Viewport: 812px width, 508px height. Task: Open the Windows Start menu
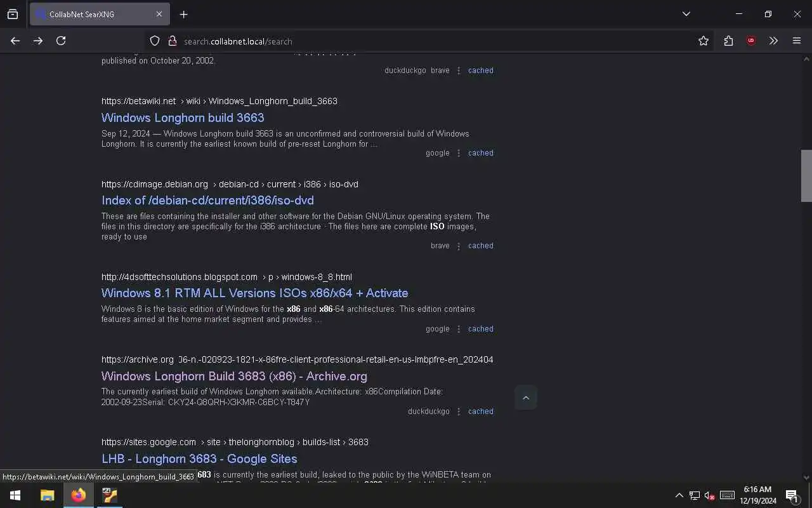point(15,495)
